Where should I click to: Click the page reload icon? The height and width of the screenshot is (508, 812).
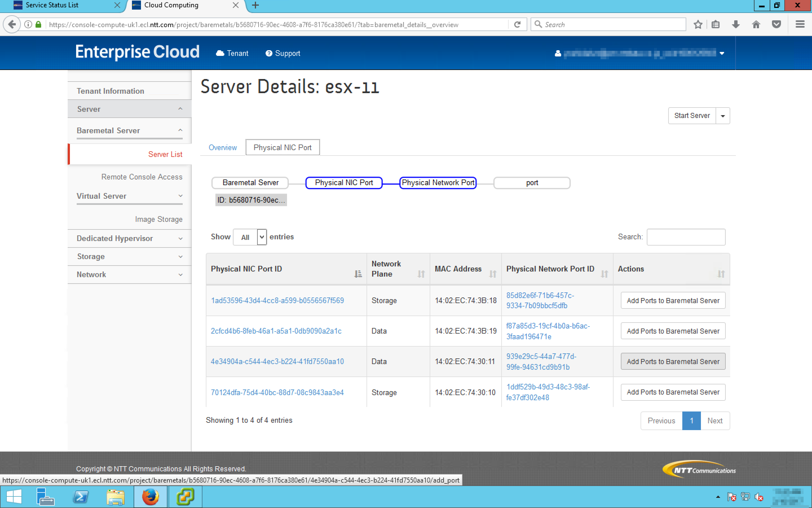(517, 25)
